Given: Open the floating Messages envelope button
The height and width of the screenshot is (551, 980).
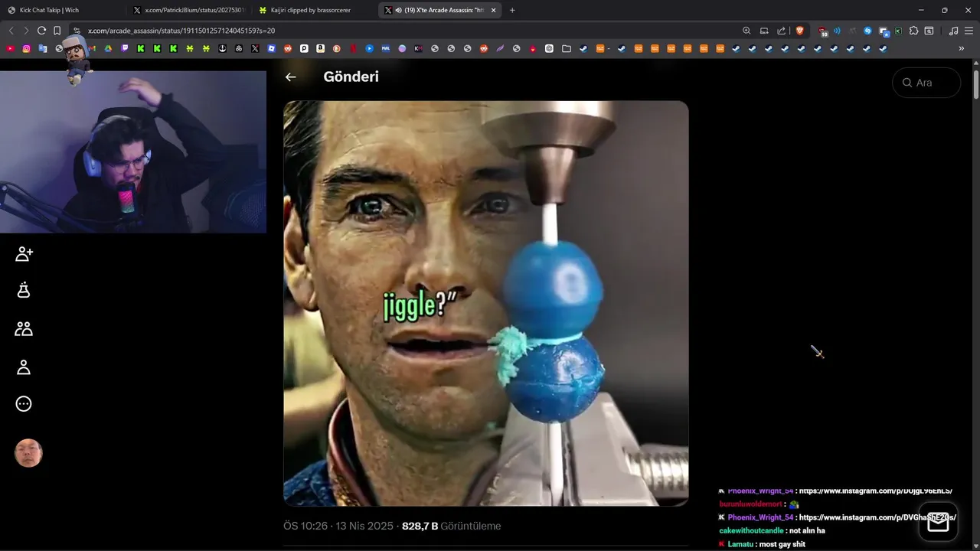Looking at the screenshot, I should 938,522.
